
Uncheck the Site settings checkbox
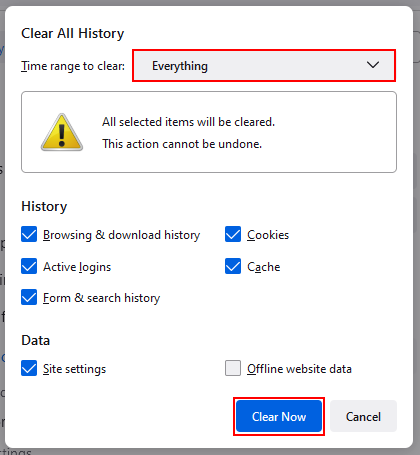[29, 368]
